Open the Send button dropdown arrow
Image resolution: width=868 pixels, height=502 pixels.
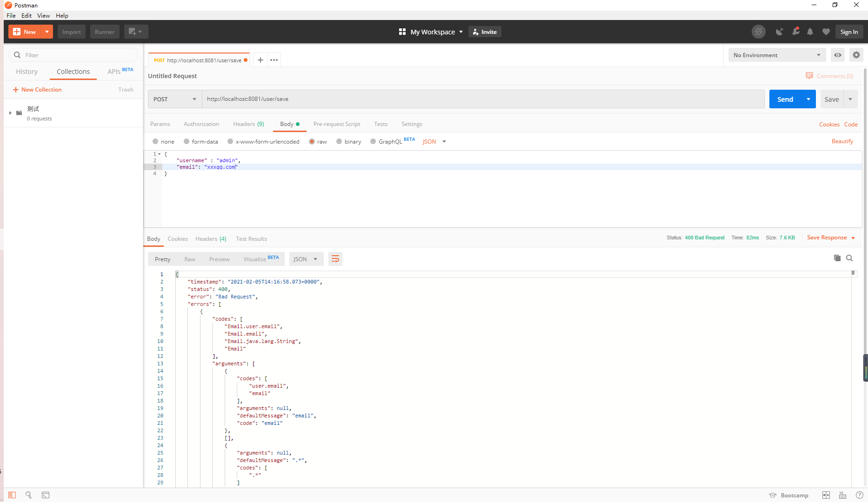pyautogui.click(x=808, y=99)
